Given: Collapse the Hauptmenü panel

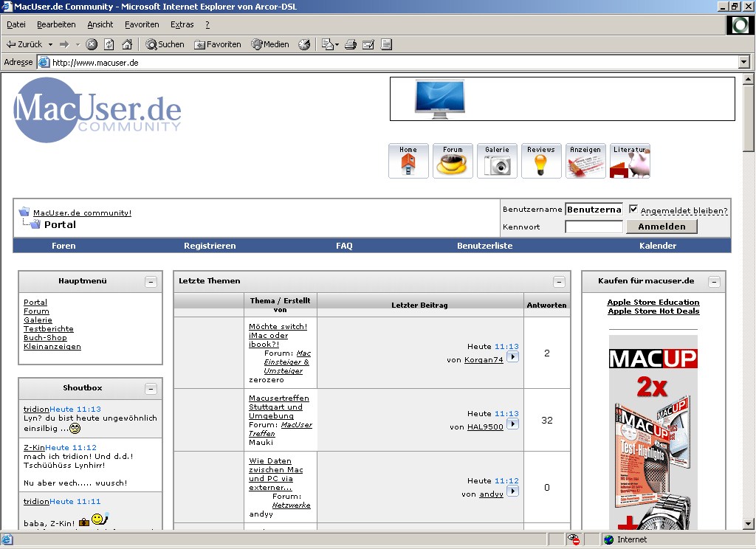Looking at the screenshot, I should point(151,282).
